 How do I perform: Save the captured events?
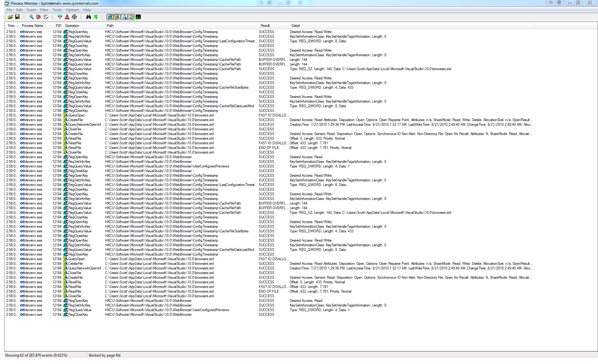(x=18, y=17)
